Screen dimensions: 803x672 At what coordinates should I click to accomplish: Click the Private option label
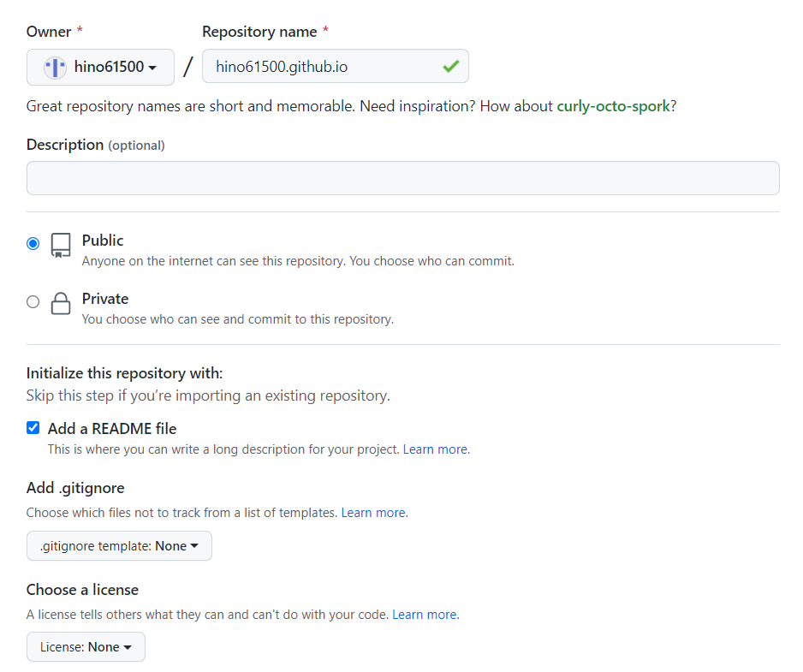point(105,299)
